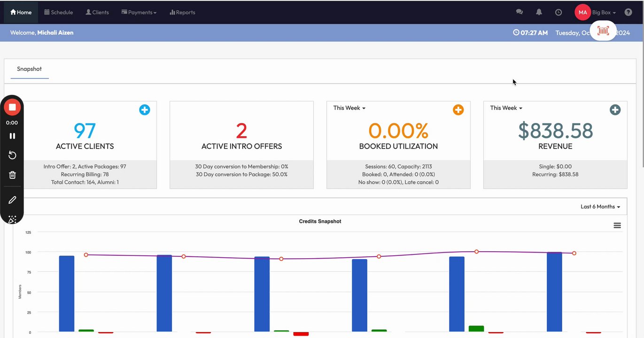644x338 pixels.
Task: Click the confetti effects icon
Action: coord(12,219)
